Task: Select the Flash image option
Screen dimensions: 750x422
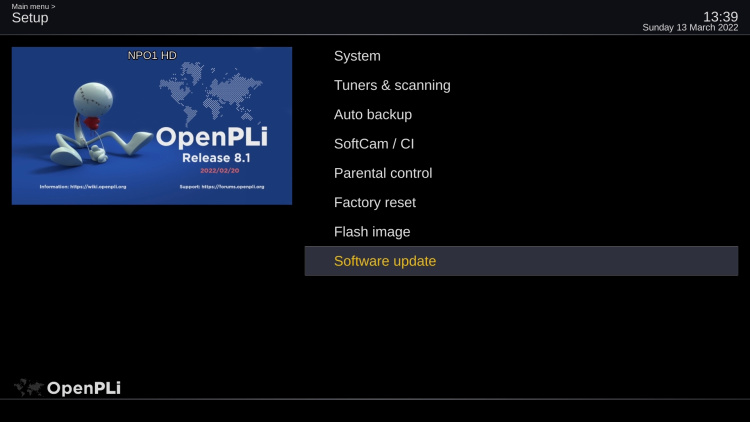Action: tap(521, 232)
